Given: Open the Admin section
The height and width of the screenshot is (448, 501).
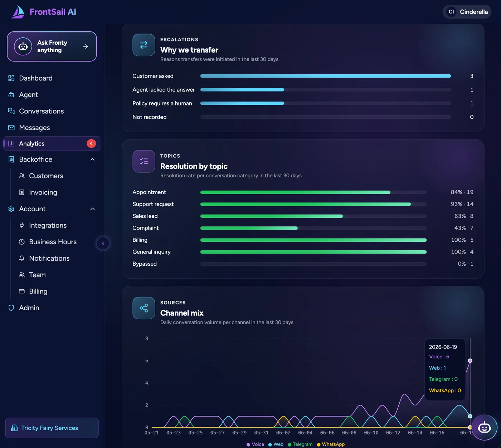Looking at the screenshot, I should [52, 308].
